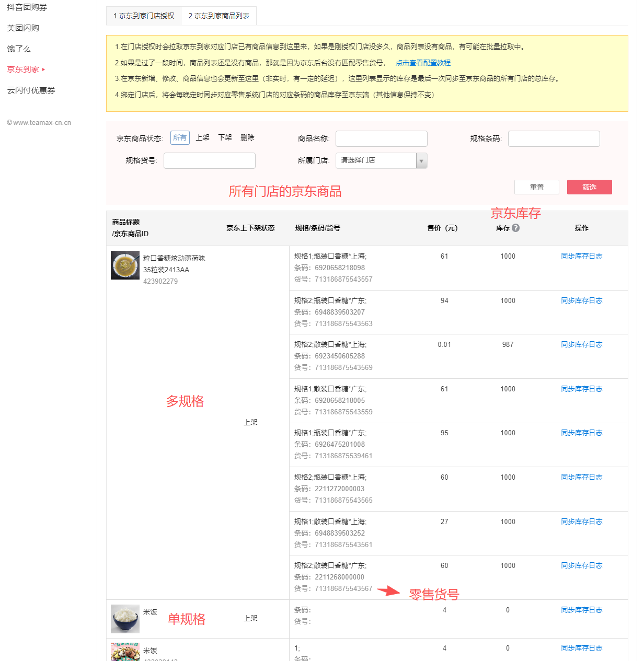The width and height of the screenshot is (644, 661).
Task: Focus the 规格条码 input field
Action: (x=554, y=138)
